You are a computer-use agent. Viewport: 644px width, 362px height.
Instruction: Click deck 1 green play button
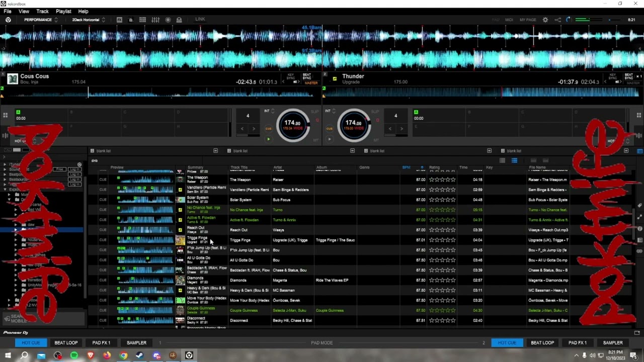click(268, 139)
